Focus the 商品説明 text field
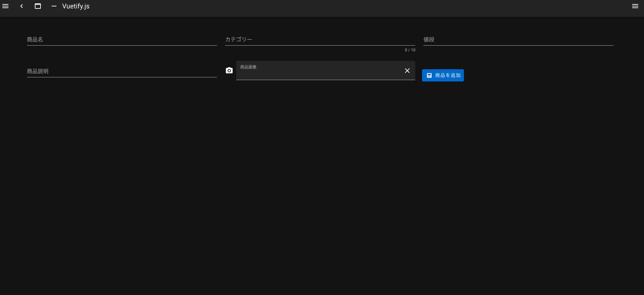This screenshot has height=295, width=644. (122, 71)
